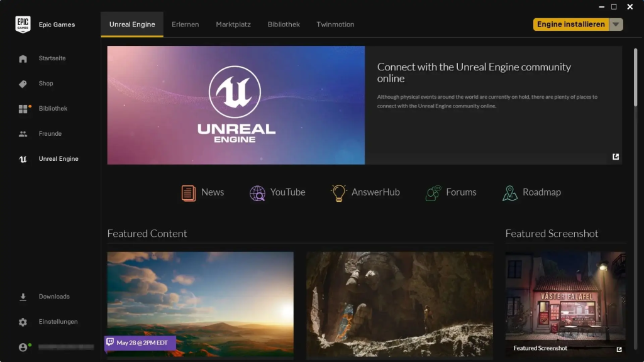Click the Bibliothek grid icon in sidebar
644x362 pixels.
pyautogui.click(x=23, y=109)
